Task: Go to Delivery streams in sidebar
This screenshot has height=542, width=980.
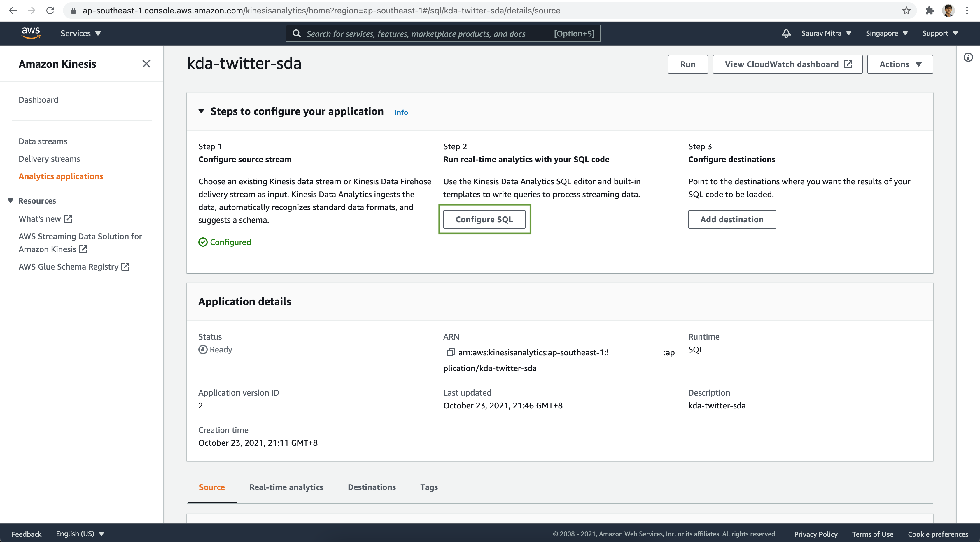Action: pyautogui.click(x=50, y=159)
